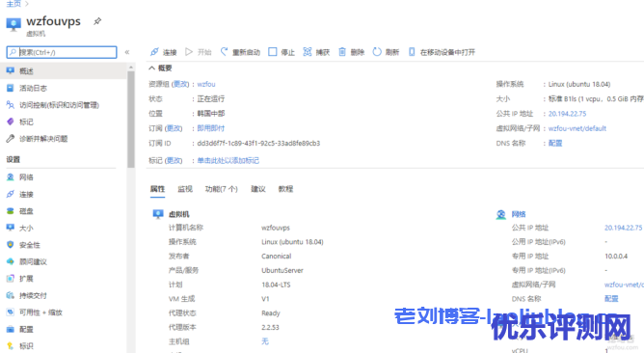
Task: Stop the VM using 停止
Action: 282,52
